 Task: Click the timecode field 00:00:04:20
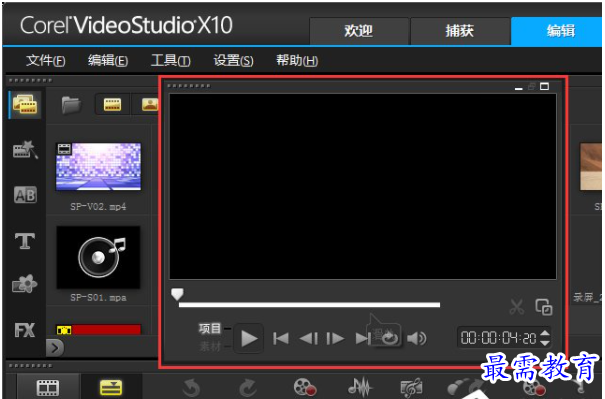pos(499,338)
